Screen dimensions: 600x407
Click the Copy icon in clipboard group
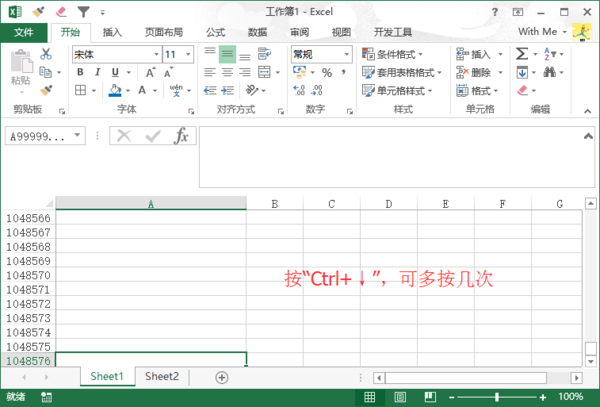(46, 72)
